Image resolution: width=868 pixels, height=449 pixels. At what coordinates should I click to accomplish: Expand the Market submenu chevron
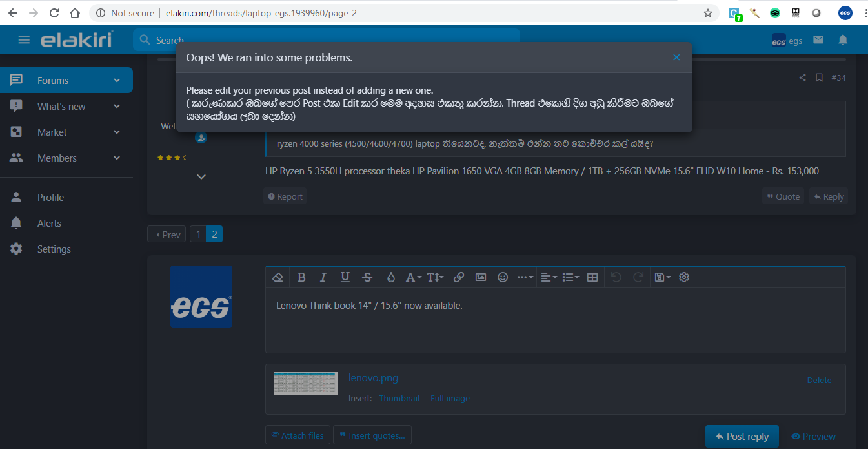coord(117,132)
